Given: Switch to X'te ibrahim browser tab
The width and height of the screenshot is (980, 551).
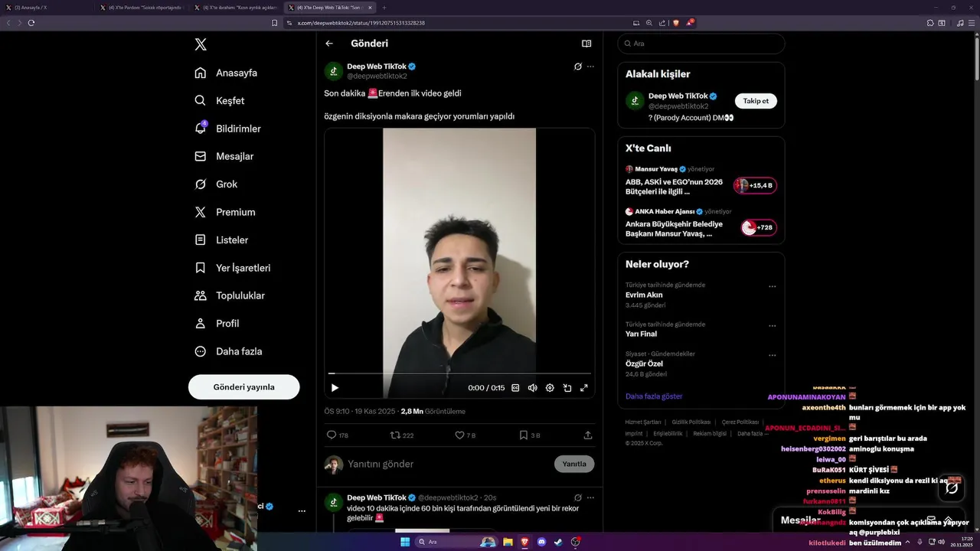Looking at the screenshot, I should coord(236,8).
